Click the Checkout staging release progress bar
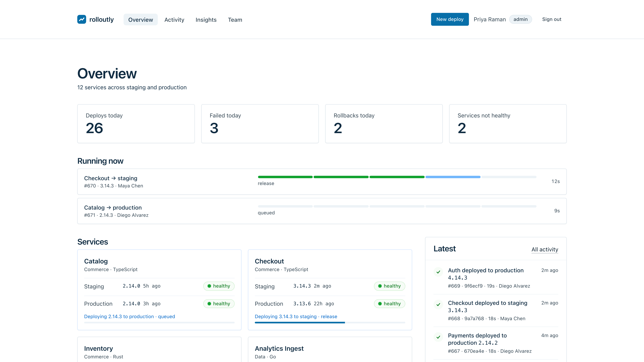The width and height of the screenshot is (644, 362). click(397, 177)
